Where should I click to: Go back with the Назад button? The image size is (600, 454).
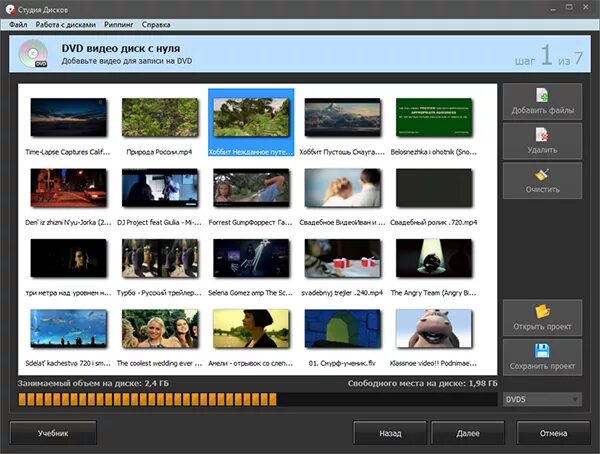[390, 433]
